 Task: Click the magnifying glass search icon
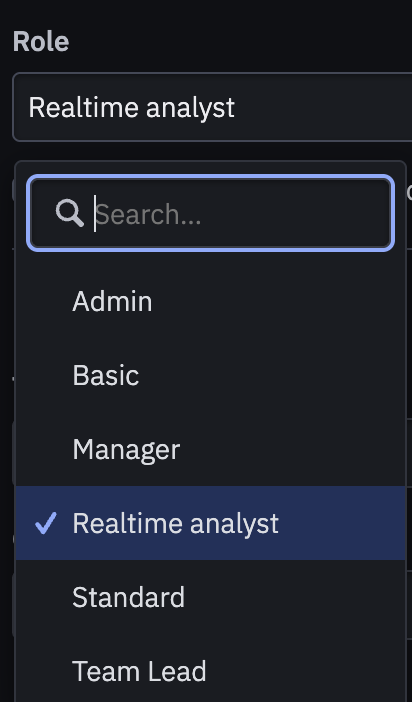(69, 213)
